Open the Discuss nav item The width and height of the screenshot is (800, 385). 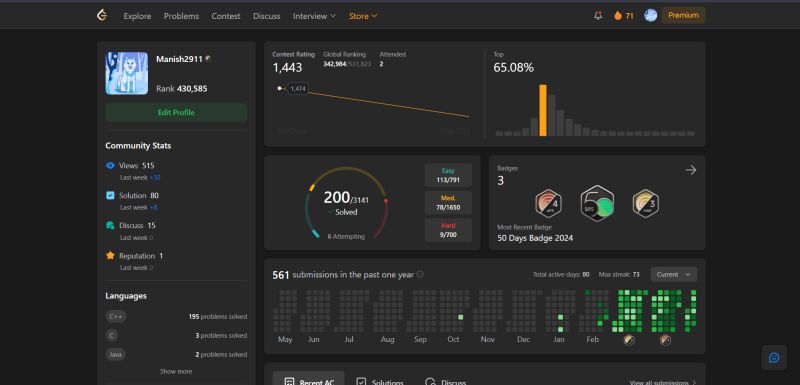[x=266, y=16]
